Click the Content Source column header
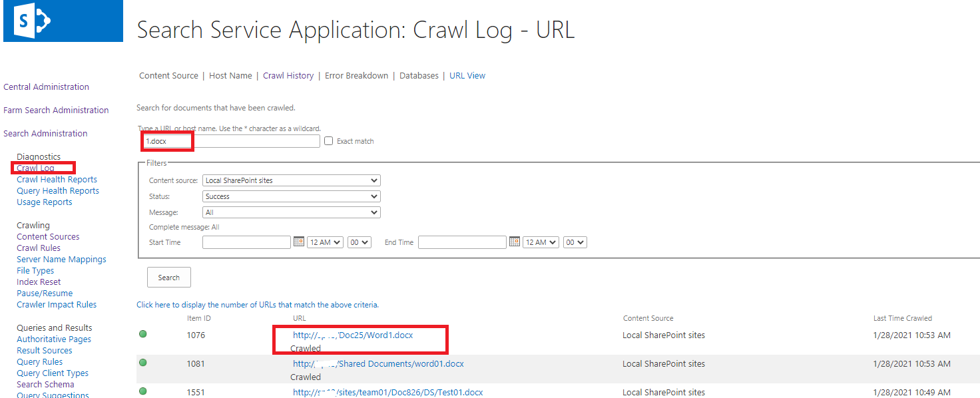The height and width of the screenshot is (398, 980). pyautogui.click(x=648, y=318)
